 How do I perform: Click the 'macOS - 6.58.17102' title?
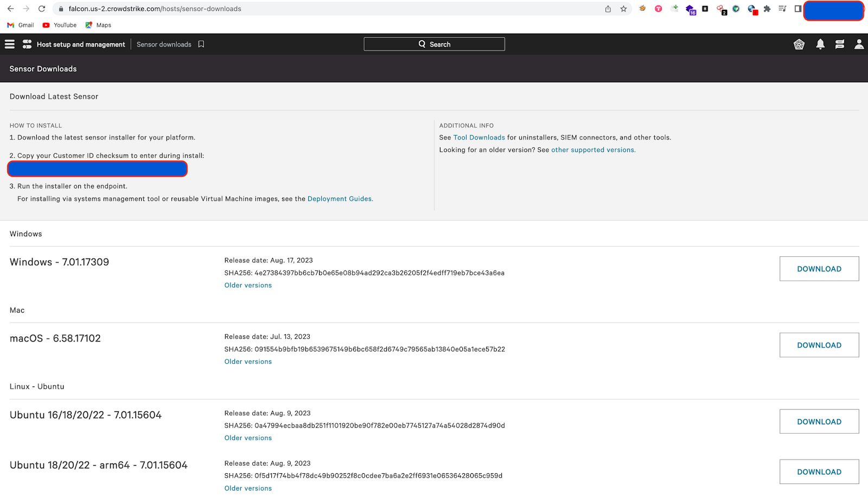point(55,339)
